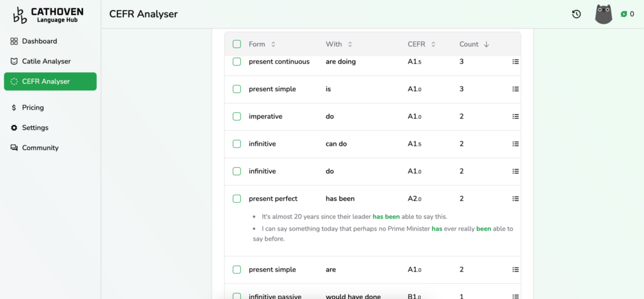Click 'imperative' form cell
Viewport: 644px width, 299px height.
(x=266, y=116)
